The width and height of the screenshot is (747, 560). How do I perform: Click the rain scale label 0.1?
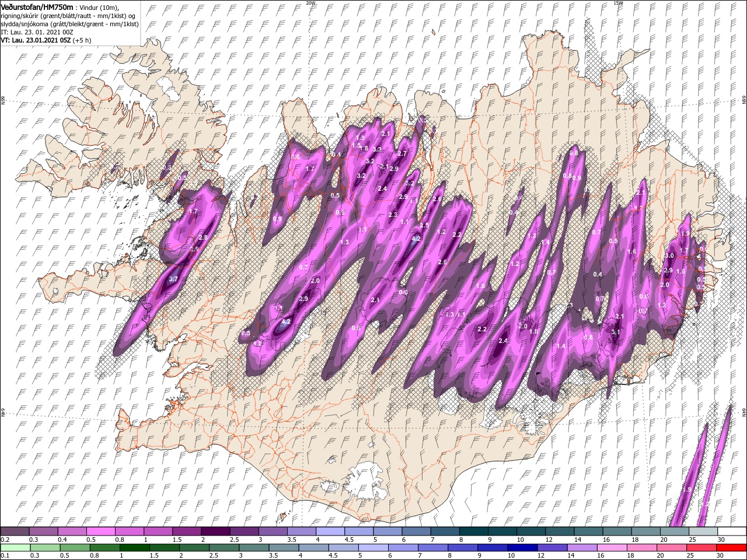point(5,556)
